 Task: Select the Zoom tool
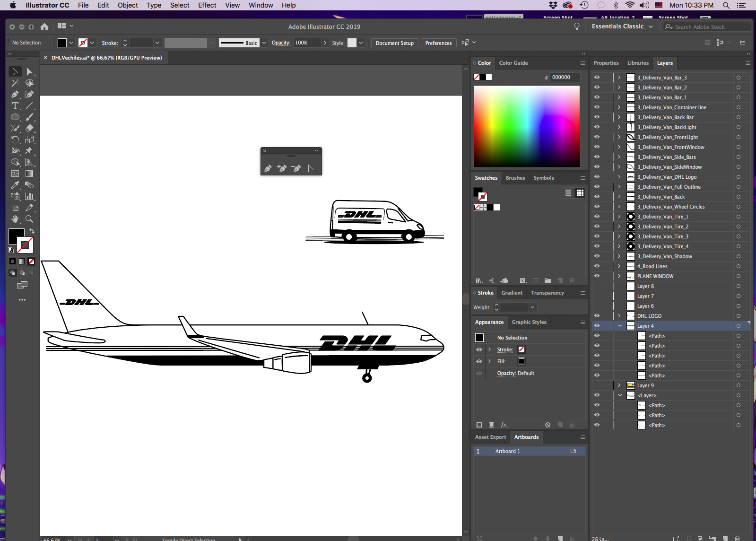pos(29,219)
